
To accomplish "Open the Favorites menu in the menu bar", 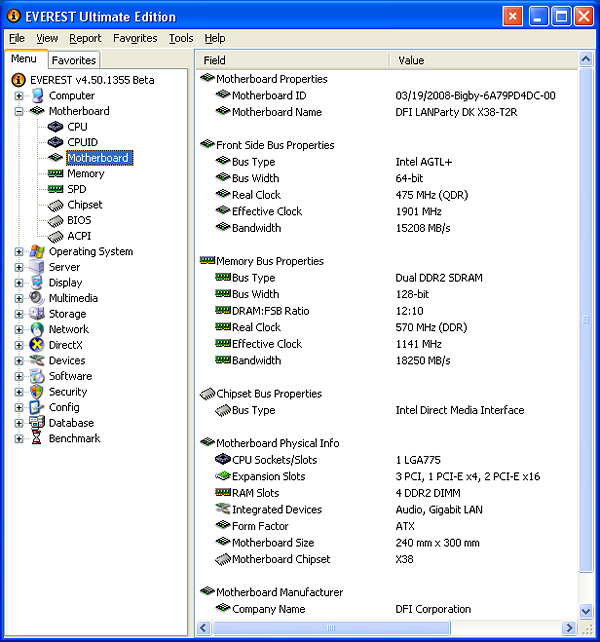I will click(135, 38).
